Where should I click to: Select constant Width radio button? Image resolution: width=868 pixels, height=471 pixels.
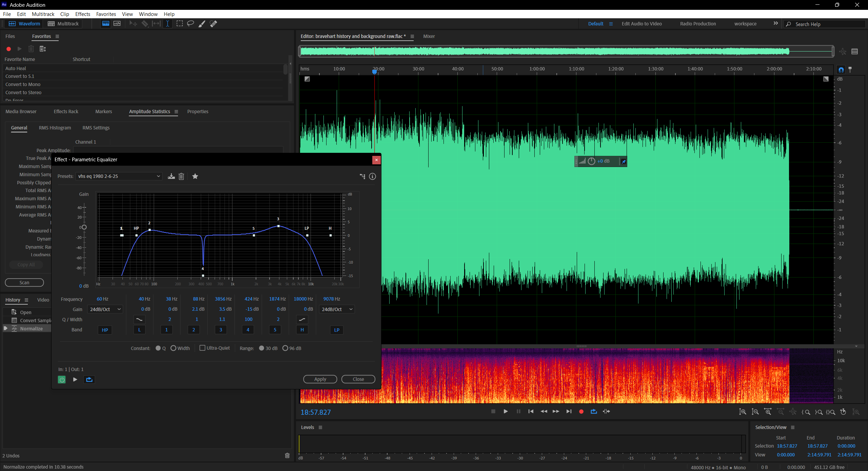tap(173, 348)
